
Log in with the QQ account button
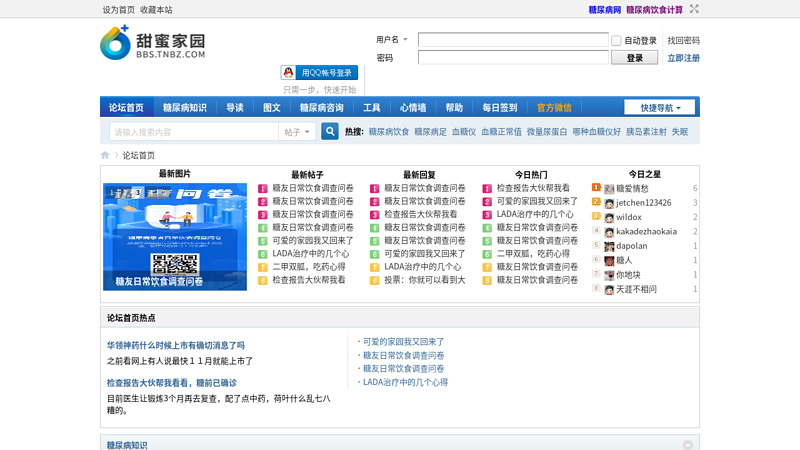click(x=319, y=72)
